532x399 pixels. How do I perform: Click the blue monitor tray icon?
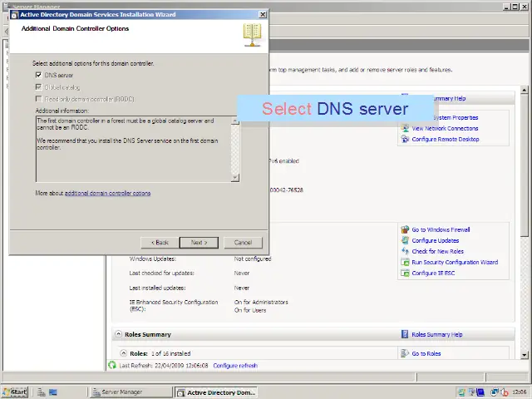tap(480, 392)
